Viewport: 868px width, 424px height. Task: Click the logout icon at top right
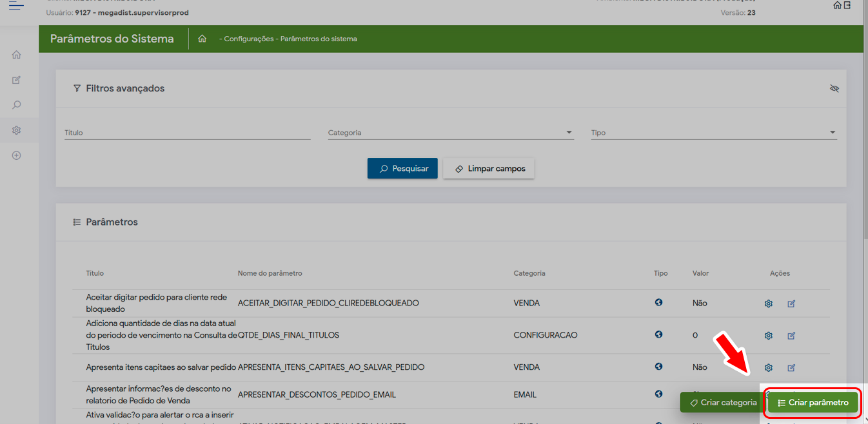point(847,5)
